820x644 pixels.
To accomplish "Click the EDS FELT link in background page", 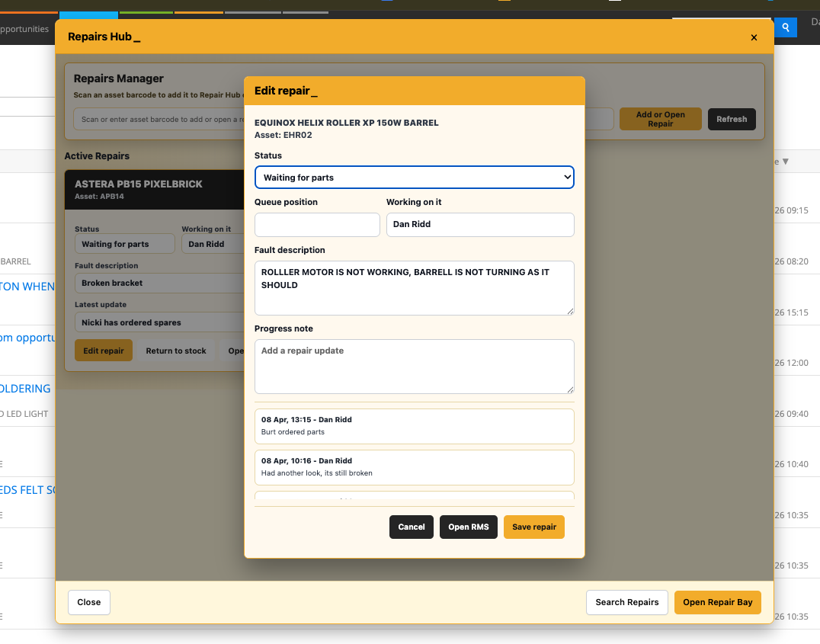I will (x=27, y=490).
